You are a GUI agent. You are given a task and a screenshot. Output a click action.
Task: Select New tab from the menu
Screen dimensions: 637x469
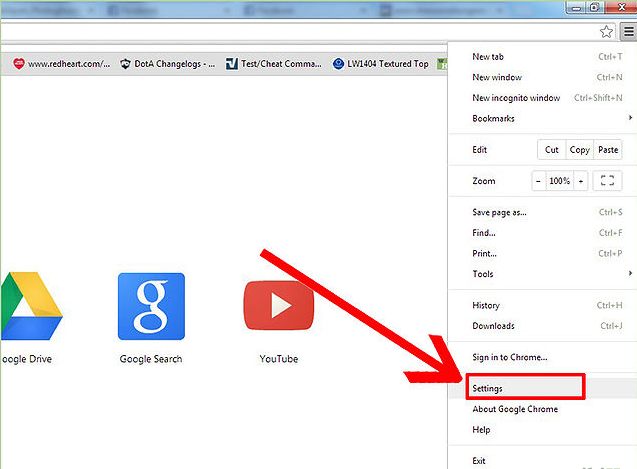(542, 56)
